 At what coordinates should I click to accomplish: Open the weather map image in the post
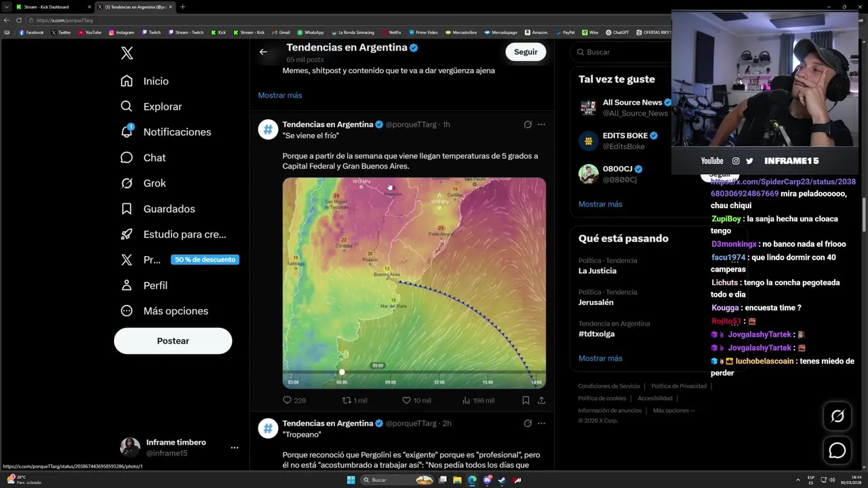click(x=414, y=283)
